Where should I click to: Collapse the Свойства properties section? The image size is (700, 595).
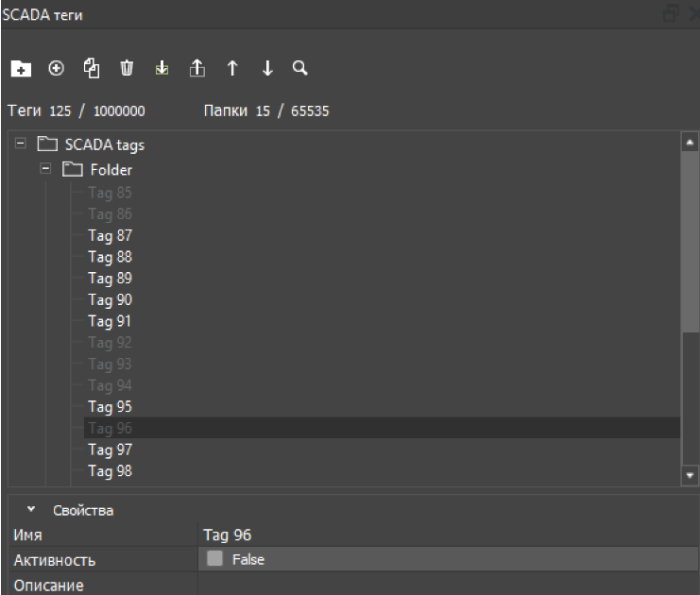(x=31, y=509)
